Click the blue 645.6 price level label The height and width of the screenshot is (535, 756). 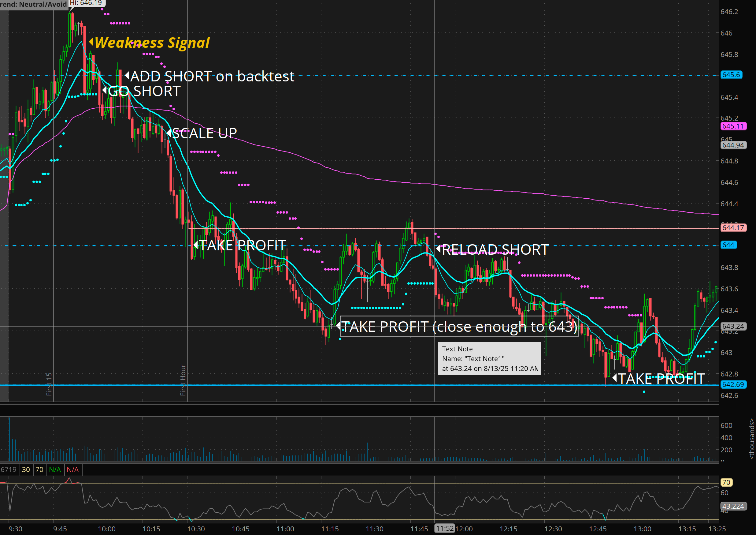(x=731, y=75)
